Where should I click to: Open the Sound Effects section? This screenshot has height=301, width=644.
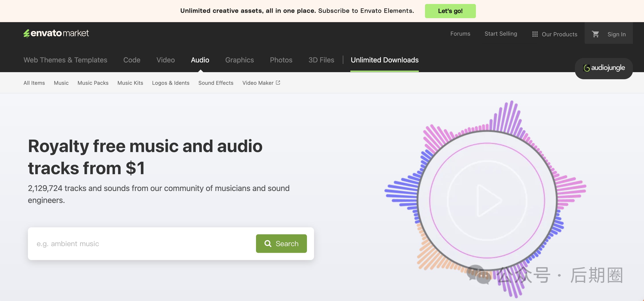pos(216,83)
